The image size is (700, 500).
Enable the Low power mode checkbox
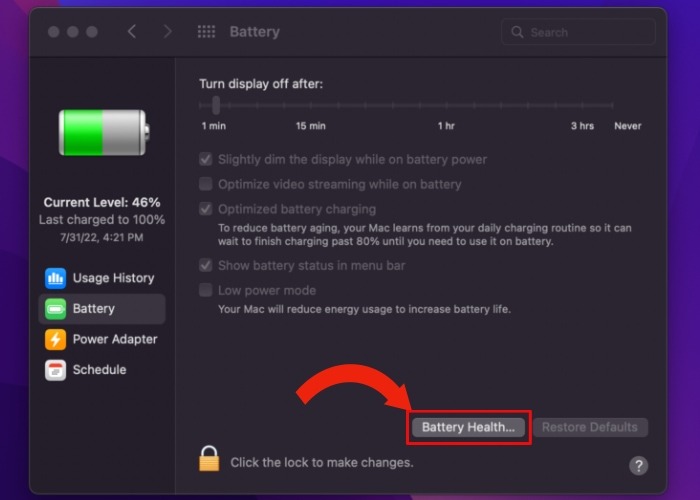pyautogui.click(x=206, y=290)
